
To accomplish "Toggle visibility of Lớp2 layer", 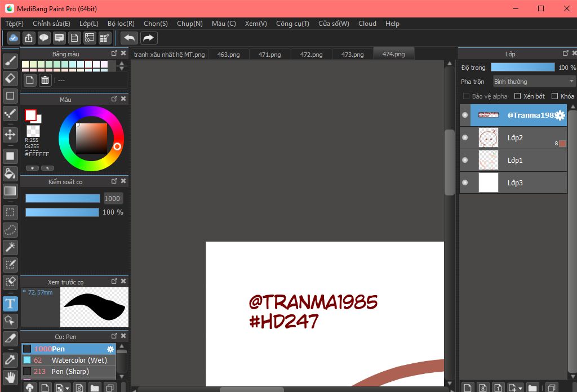I will point(465,137).
